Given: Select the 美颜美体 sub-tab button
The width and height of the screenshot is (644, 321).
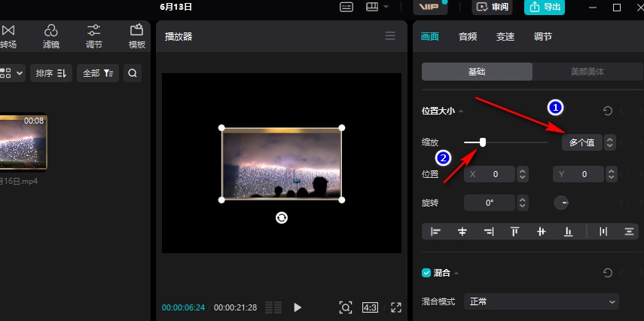Looking at the screenshot, I should [588, 72].
